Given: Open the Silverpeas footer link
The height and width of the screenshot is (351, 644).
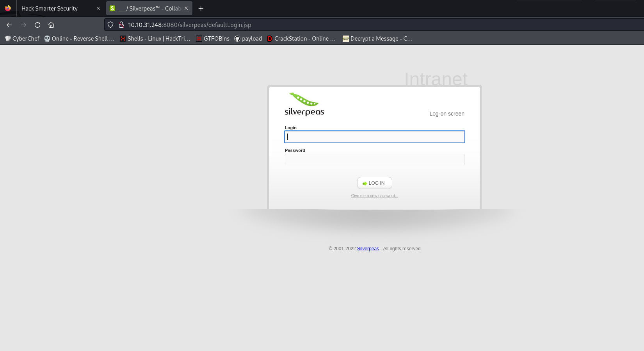Looking at the screenshot, I should pyautogui.click(x=368, y=249).
